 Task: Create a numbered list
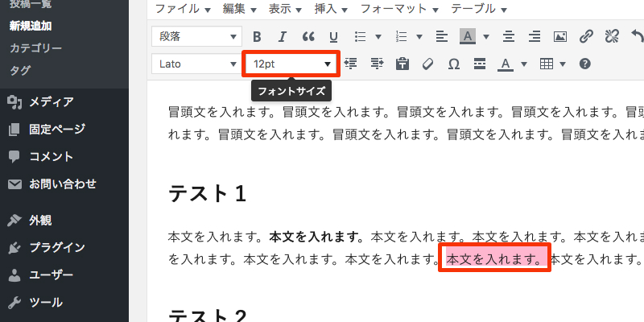coord(401,37)
